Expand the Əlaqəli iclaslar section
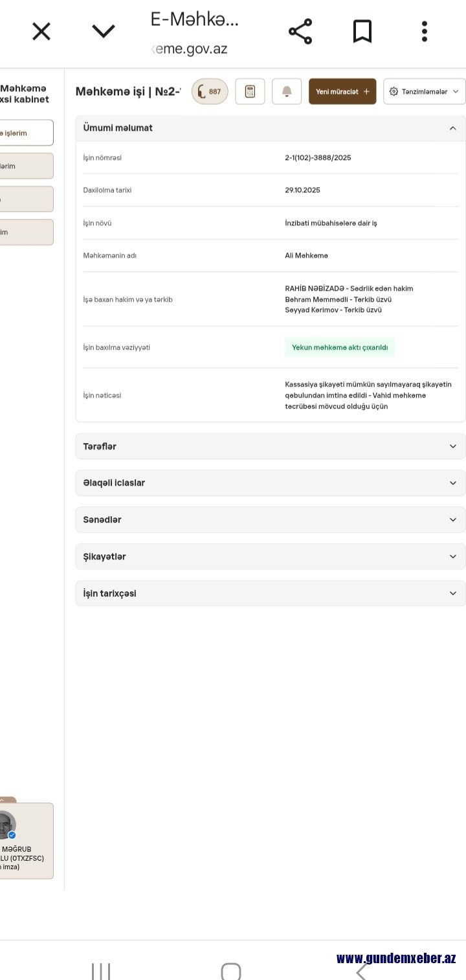The image size is (466, 980). pos(271,483)
